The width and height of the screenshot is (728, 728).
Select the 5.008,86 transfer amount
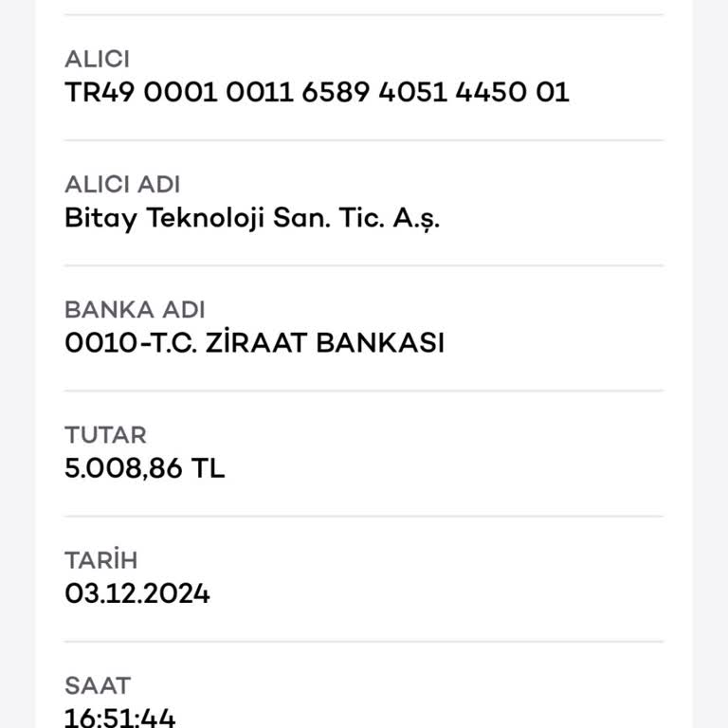[x=125, y=468]
